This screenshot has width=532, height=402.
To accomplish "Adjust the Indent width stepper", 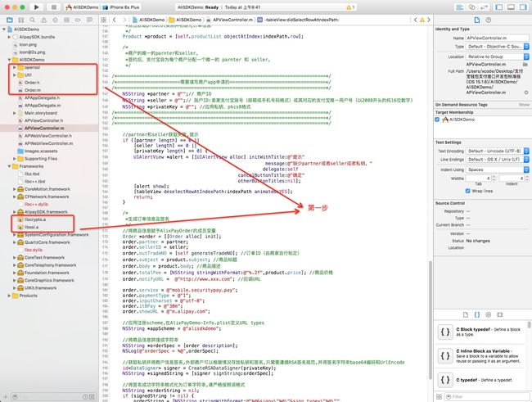I will (x=527, y=178).
